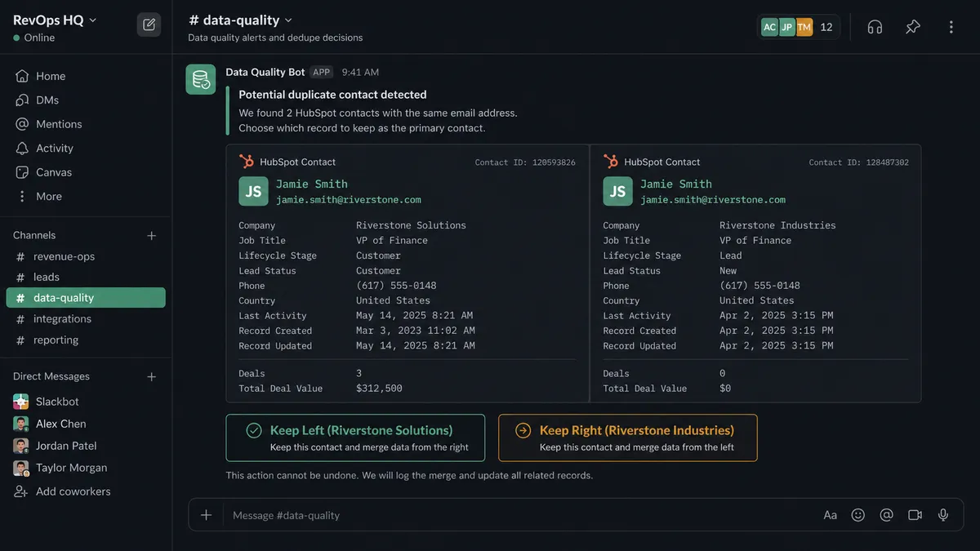Click the Riverstone Industries company value
Viewport: 980px width, 551px height.
[x=777, y=225]
